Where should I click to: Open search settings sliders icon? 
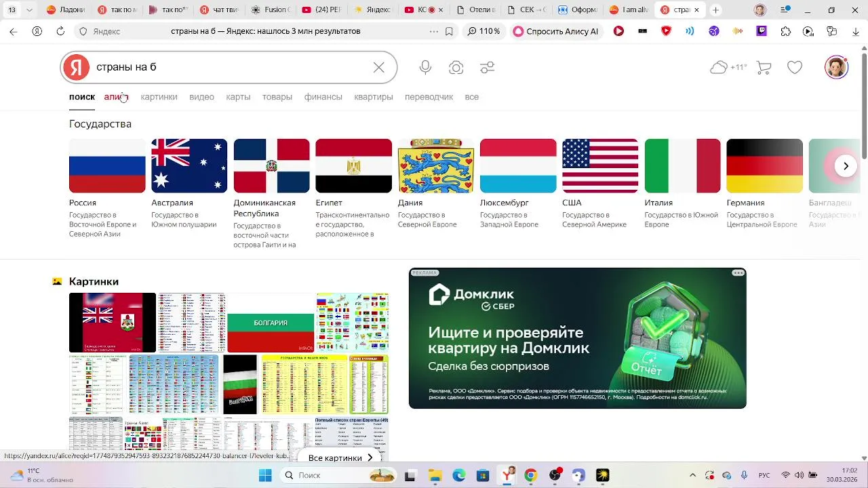(488, 67)
